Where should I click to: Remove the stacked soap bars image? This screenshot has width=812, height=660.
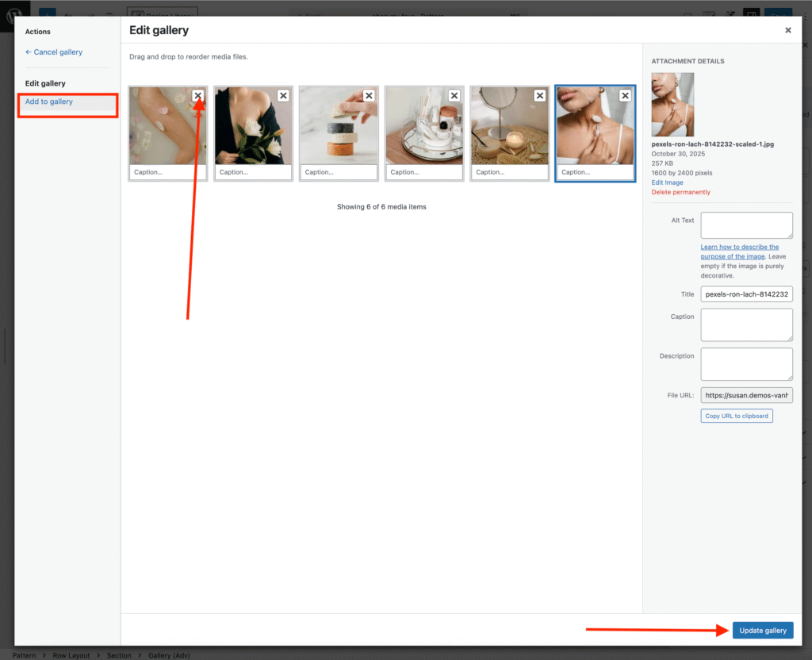point(369,95)
